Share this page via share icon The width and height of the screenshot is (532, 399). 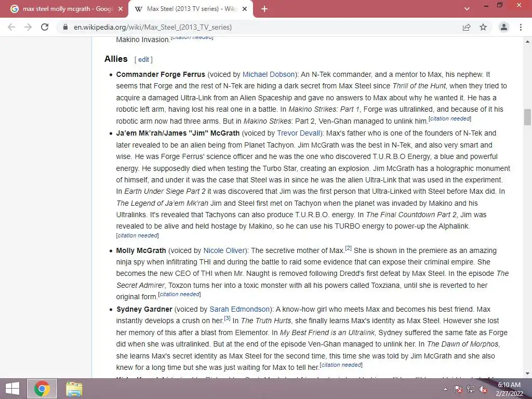pos(467,27)
